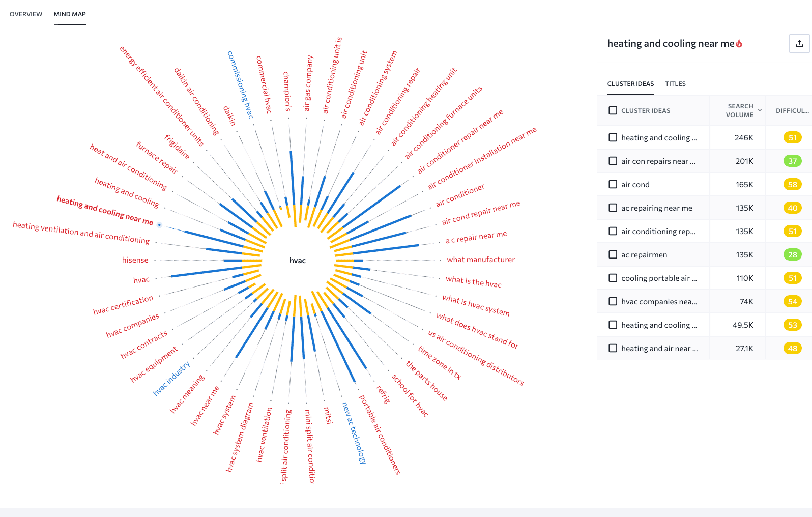Select the 'ac repairmen' checkbox

coord(613,255)
